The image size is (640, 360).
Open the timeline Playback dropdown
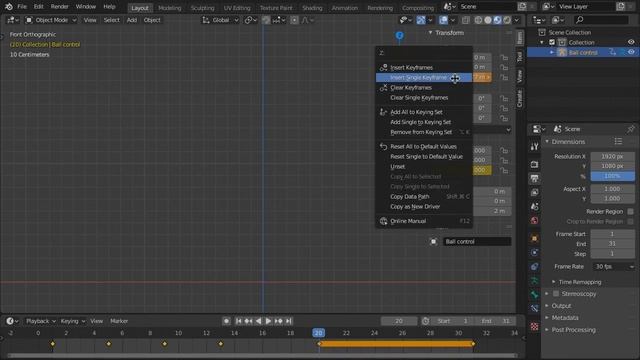tap(40, 321)
